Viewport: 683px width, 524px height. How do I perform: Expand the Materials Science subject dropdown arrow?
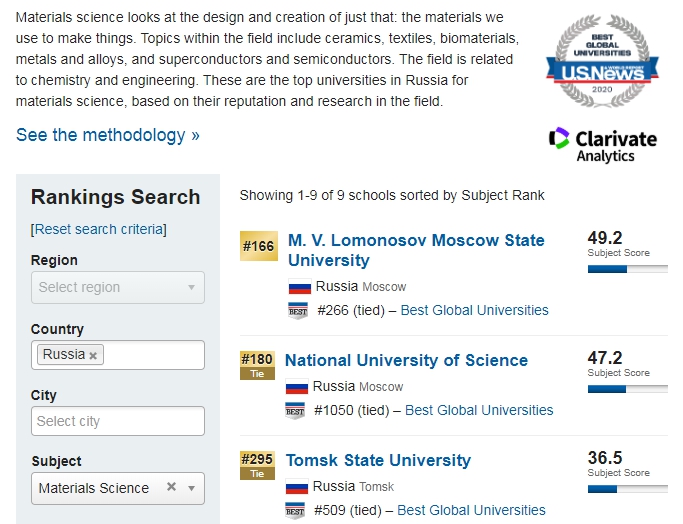click(191, 488)
